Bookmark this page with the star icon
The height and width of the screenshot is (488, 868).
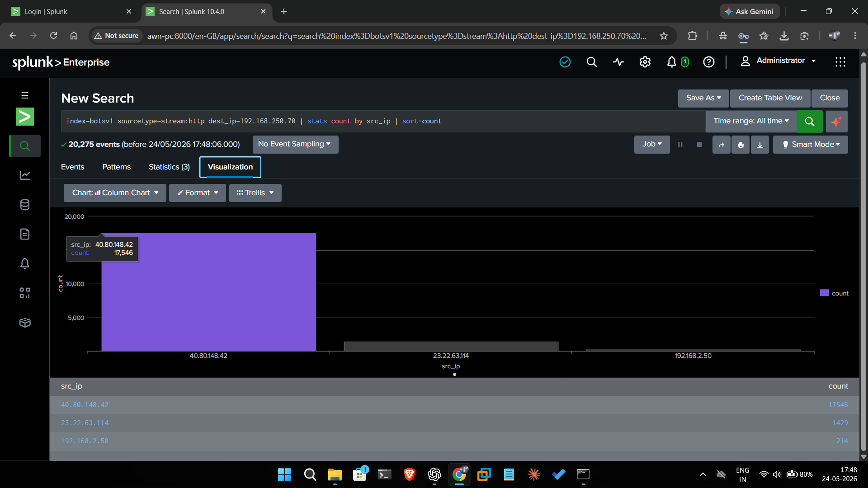point(664,36)
